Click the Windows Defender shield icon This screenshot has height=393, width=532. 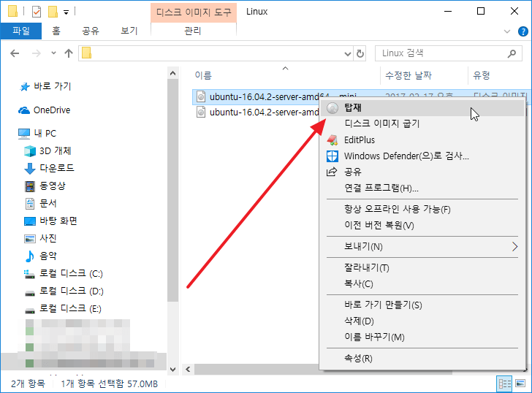point(332,156)
